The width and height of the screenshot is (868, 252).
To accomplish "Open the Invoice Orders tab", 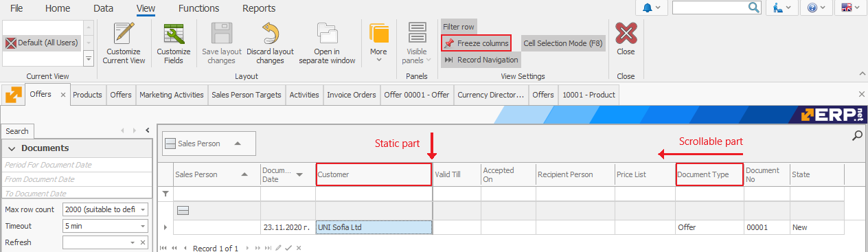I will [x=352, y=95].
